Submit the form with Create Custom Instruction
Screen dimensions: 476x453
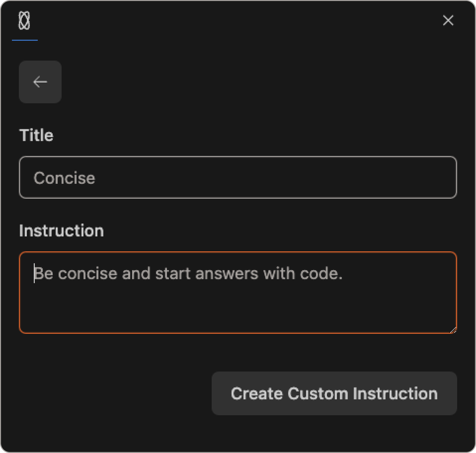coord(334,393)
